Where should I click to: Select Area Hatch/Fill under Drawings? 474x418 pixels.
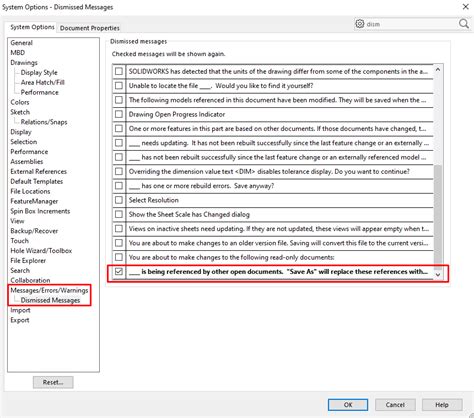point(43,82)
